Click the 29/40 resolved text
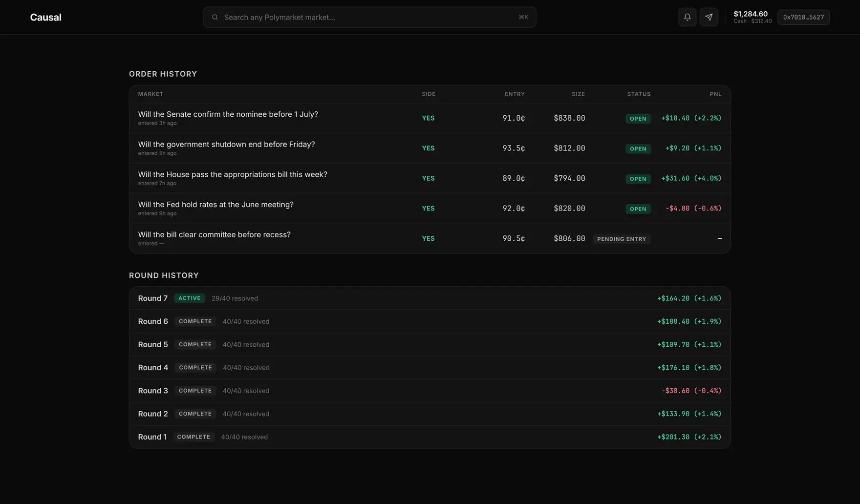 coord(235,298)
